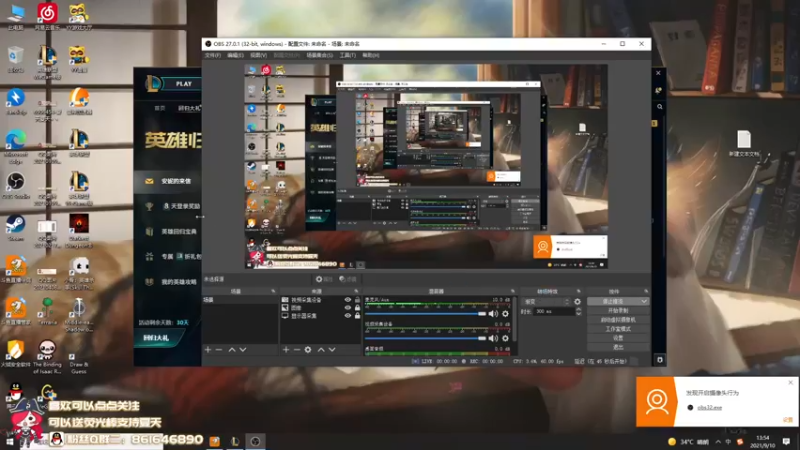Screen dimensions: 800x450
Task: Mute the video capture device audio
Action: tap(493, 338)
